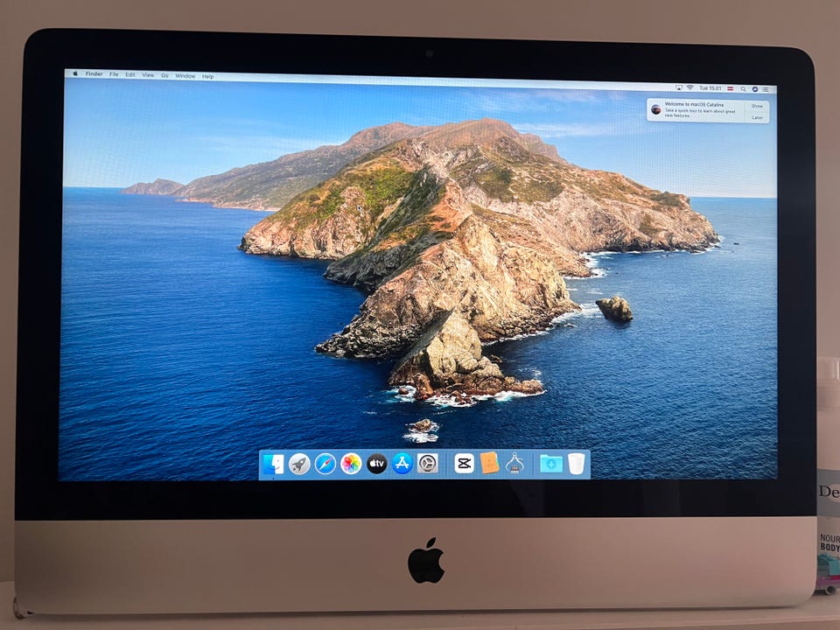Open System Information caliper icon in Dock
Screen dimensions: 840x630
point(514,464)
